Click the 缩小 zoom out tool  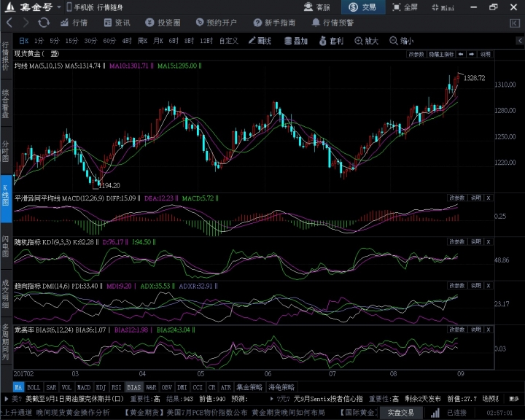coord(402,41)
